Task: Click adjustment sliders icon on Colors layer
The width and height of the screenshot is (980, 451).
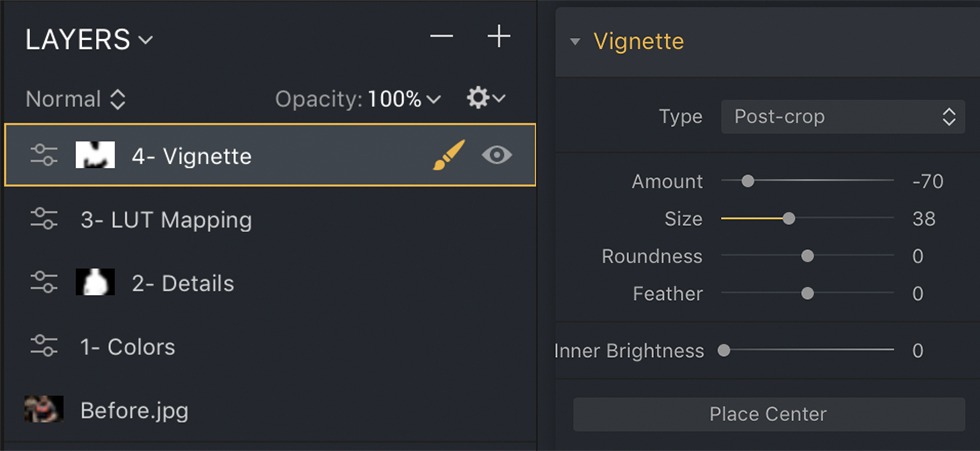Action: (44, 347)
